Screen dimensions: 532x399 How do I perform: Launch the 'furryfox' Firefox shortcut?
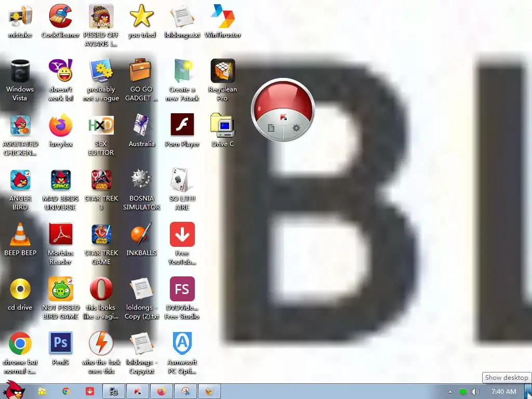pyautogui.click(x=60, y=125)
